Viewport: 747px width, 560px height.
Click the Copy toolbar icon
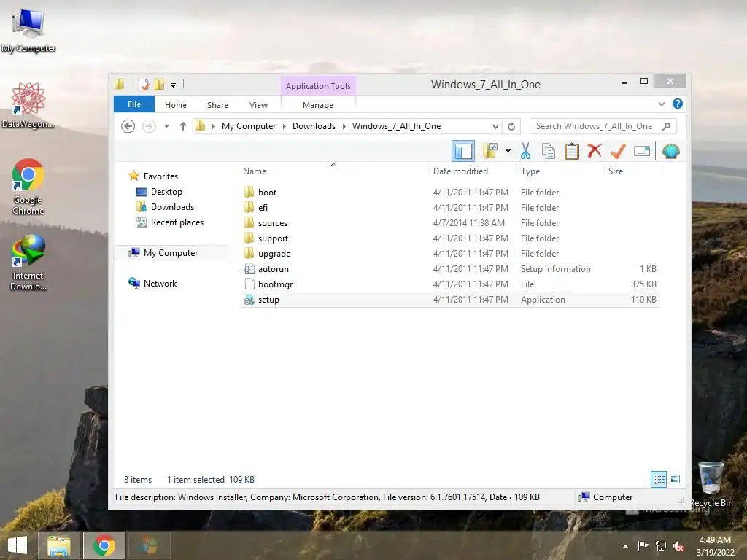click(549, 152)
